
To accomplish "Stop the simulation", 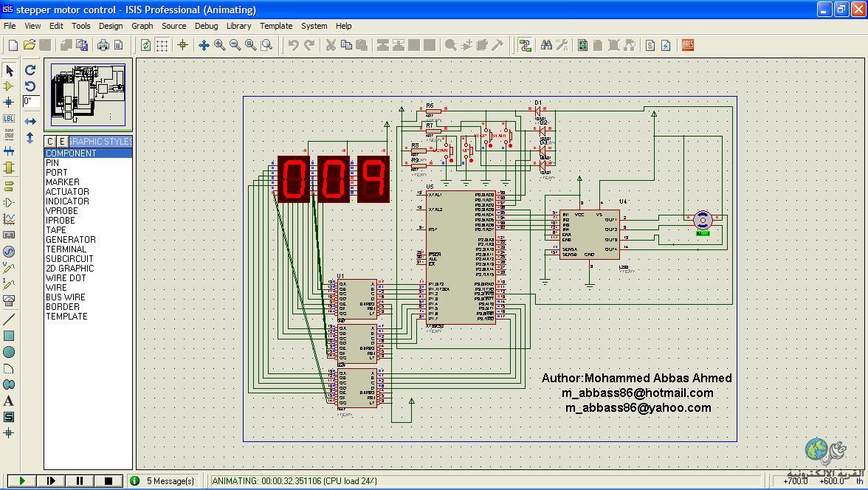I will click(108, 480).
